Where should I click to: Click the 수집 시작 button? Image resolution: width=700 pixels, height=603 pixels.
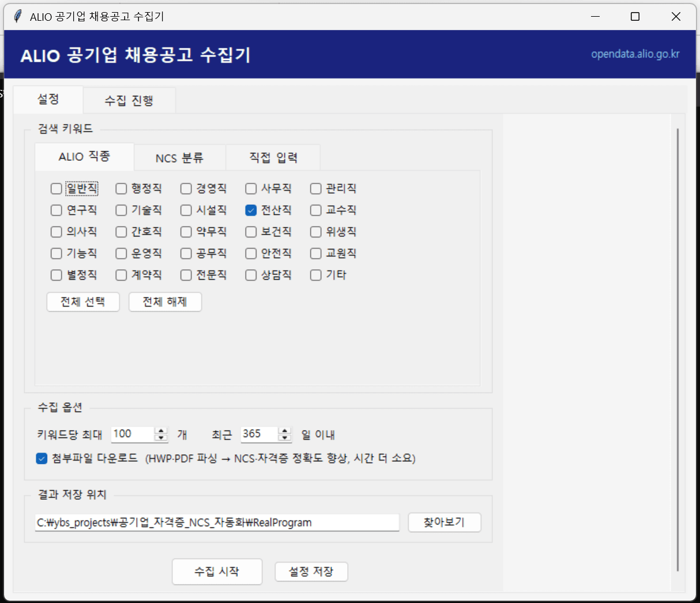(217, 572)
